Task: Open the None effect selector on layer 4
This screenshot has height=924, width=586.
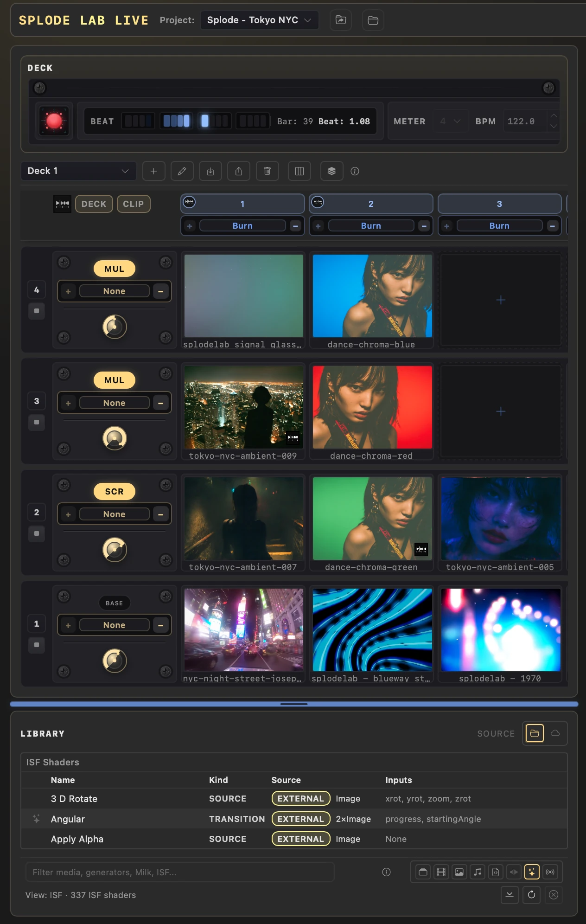Action: tap(115, 291)
